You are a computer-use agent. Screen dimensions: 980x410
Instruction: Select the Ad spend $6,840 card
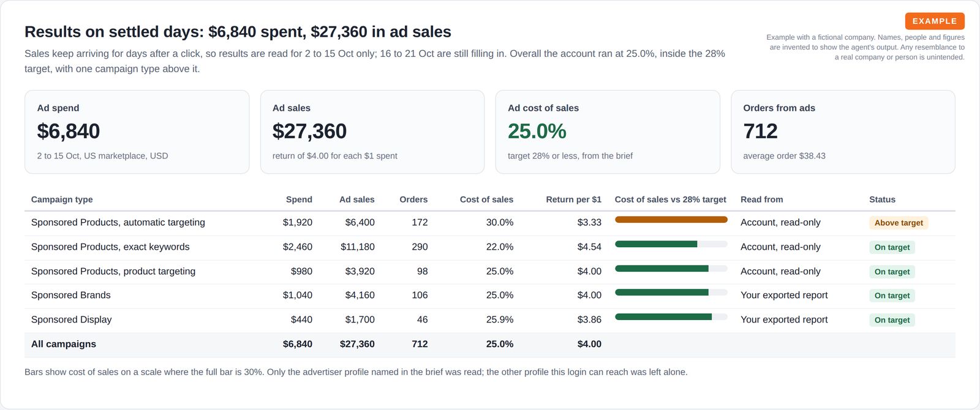click(137, 132)
